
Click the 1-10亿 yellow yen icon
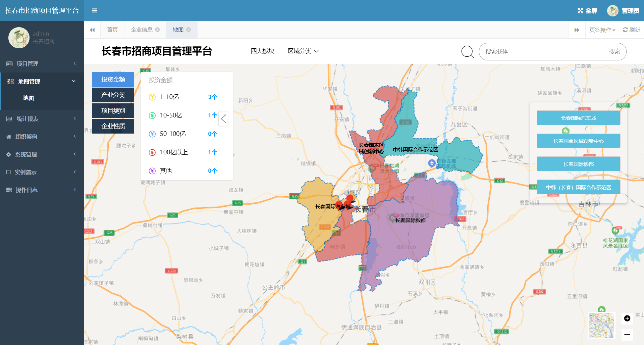(x=152, y=97)
